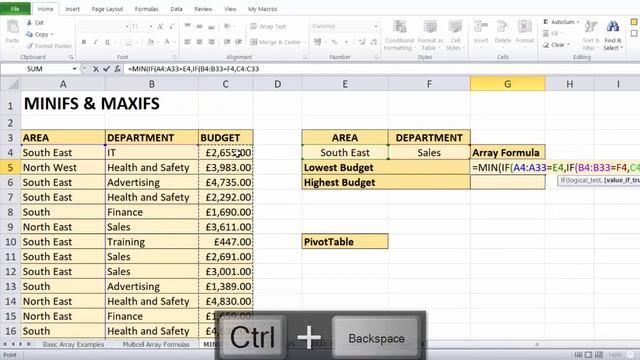Click the Cut command

click(36, 22)
